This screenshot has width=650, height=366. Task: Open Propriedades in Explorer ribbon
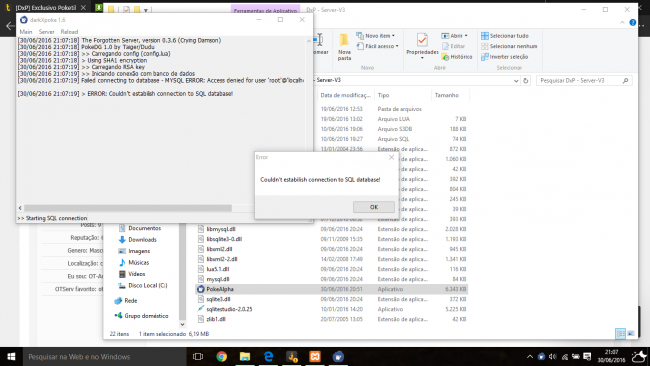[x=422, y=45]
